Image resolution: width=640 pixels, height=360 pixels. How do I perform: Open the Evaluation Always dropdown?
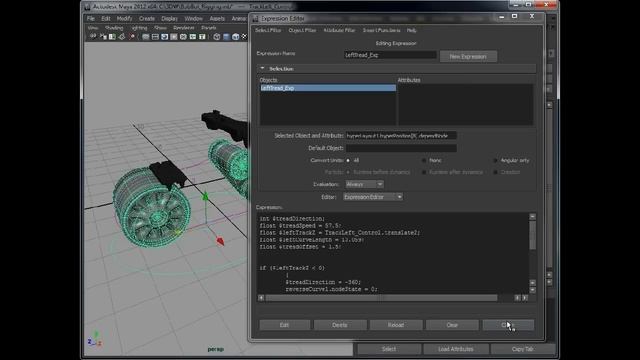point(364,184)
